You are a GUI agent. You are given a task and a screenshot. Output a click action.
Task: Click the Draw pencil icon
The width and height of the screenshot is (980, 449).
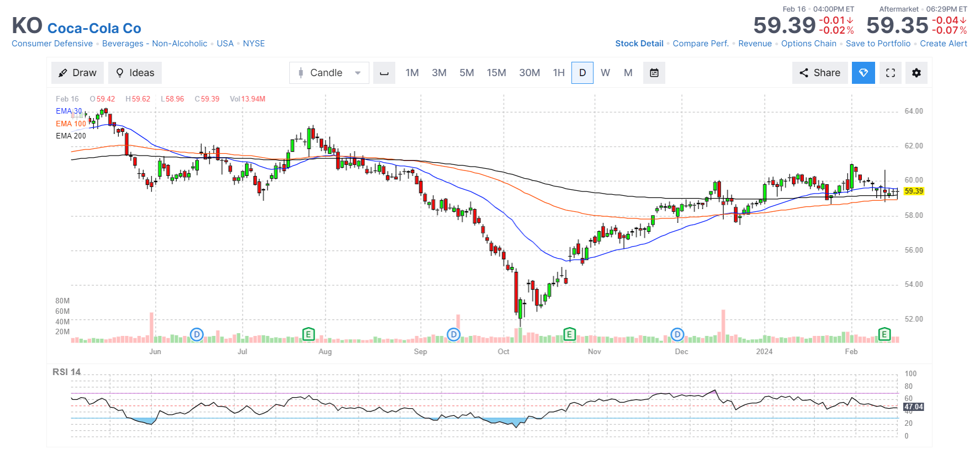coord(63,73)
